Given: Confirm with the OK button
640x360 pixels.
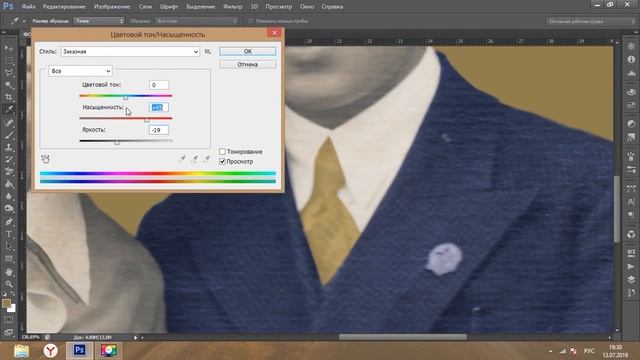Looking at the screenshot, I should pyautogui.click(x=248, y=51).
